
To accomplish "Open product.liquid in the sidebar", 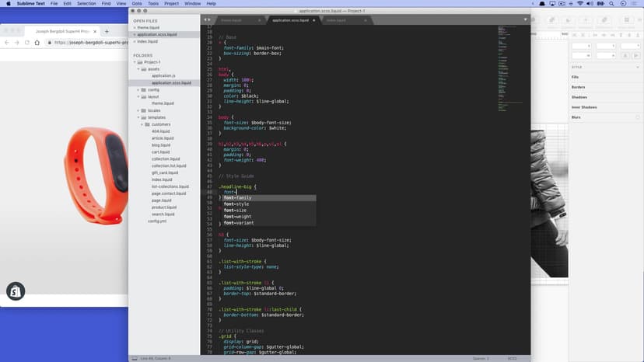I will pos(163,207).
